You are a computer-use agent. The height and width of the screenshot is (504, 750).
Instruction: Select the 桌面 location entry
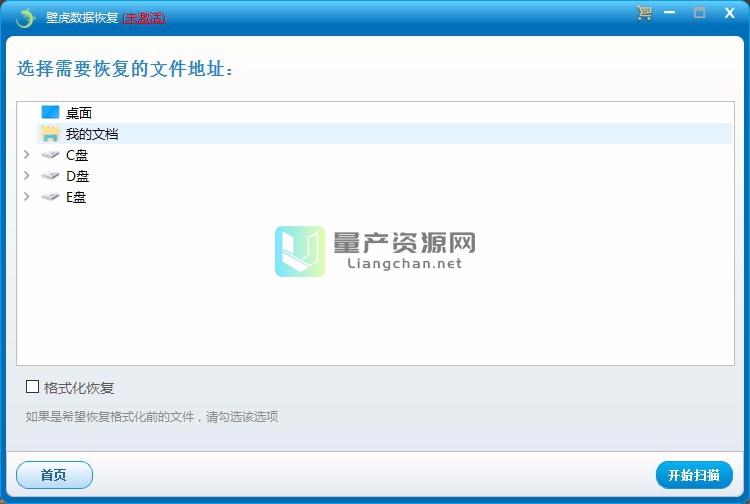click(78, 113)
